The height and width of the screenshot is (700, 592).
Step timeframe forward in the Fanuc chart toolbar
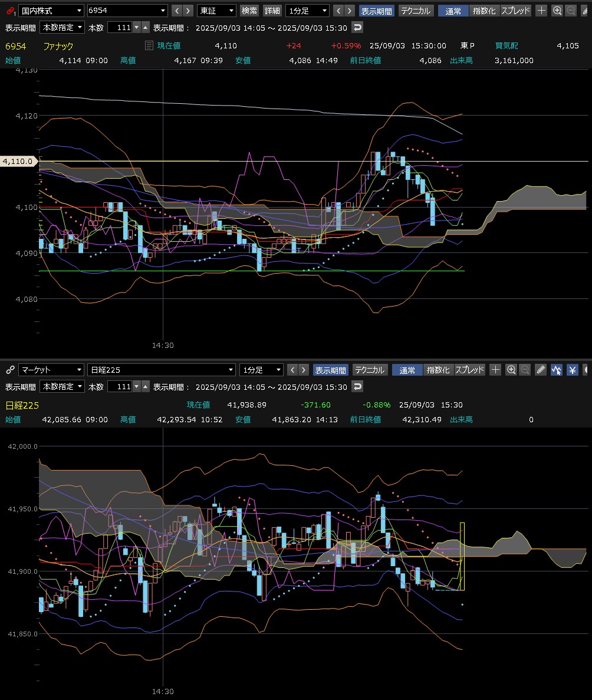tap(350, 10)
